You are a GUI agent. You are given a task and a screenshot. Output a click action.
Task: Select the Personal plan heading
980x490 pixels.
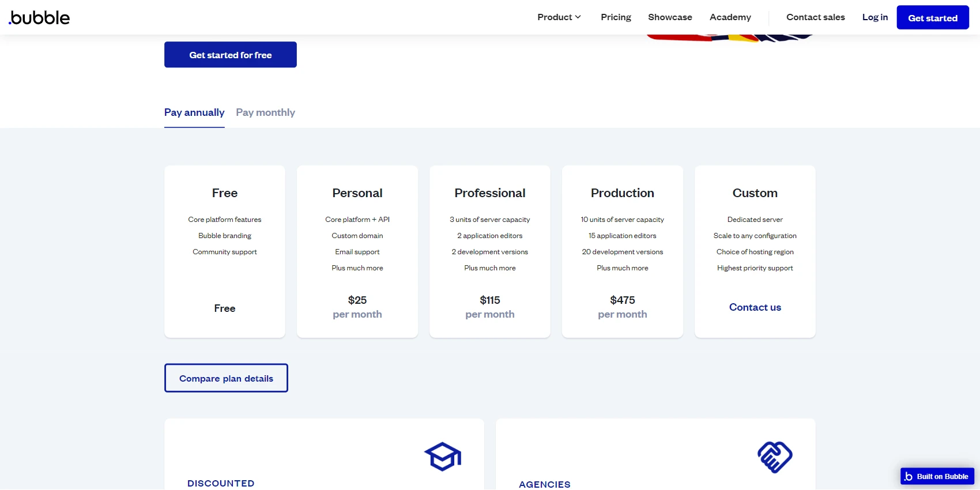(357, 193)
